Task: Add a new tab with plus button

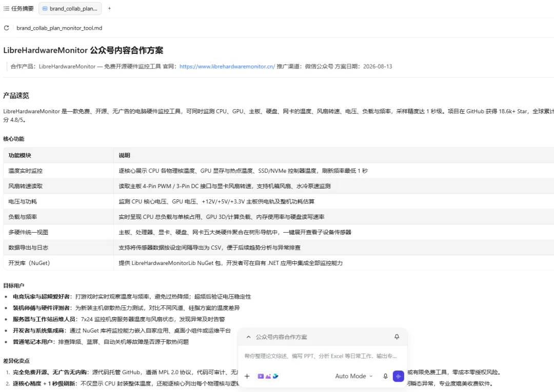Action: pyautogui.click(x=110, y=9)
